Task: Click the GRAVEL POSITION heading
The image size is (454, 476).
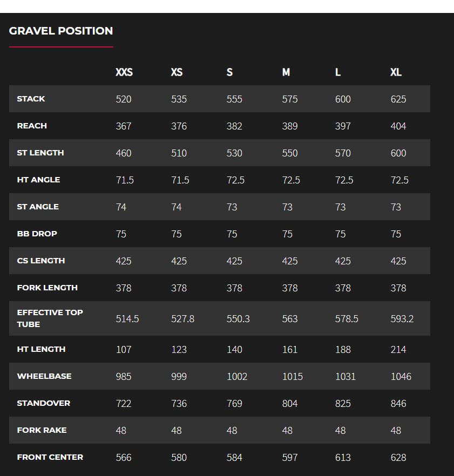Action: [x=61, y=31]
